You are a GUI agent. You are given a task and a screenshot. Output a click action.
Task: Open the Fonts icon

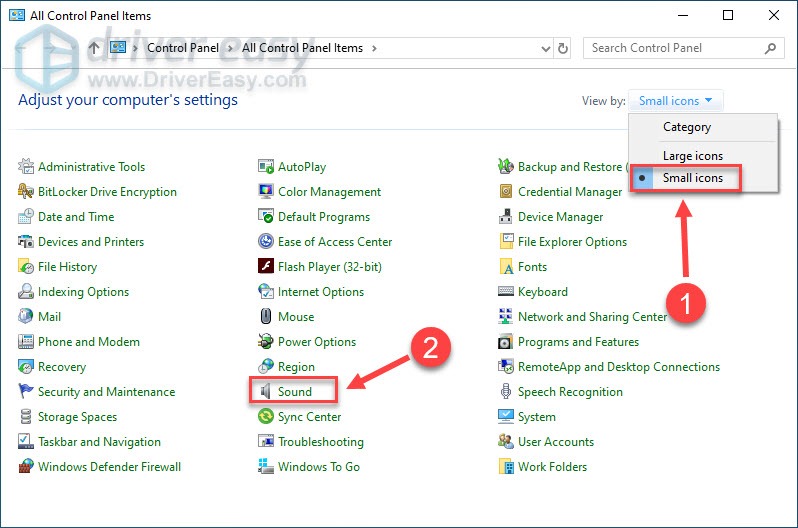(507, 267)
